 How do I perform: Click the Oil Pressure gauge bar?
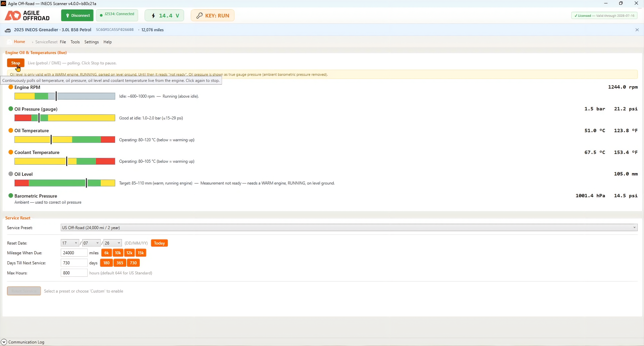[65, 118]
